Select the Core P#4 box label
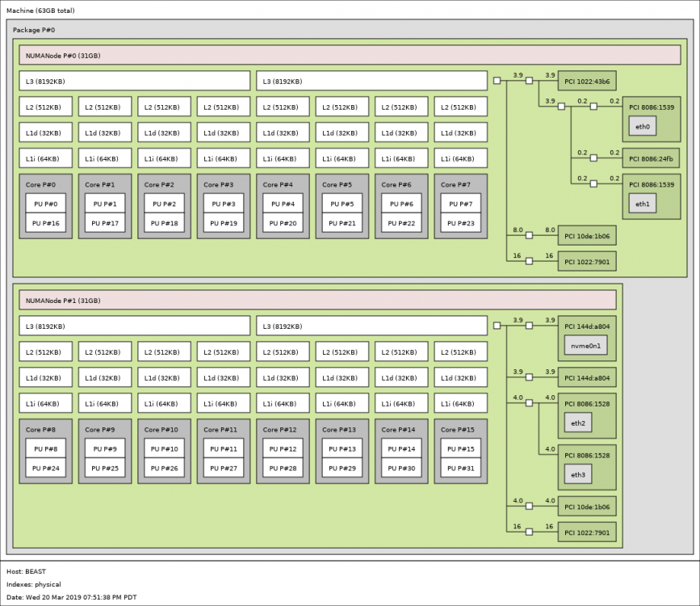 278,184
